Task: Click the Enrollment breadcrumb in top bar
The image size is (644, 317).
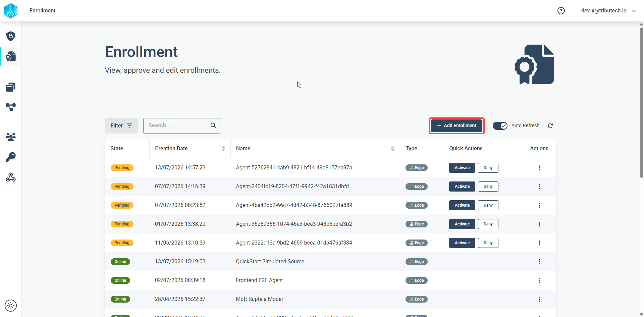Action: [42, 11]
